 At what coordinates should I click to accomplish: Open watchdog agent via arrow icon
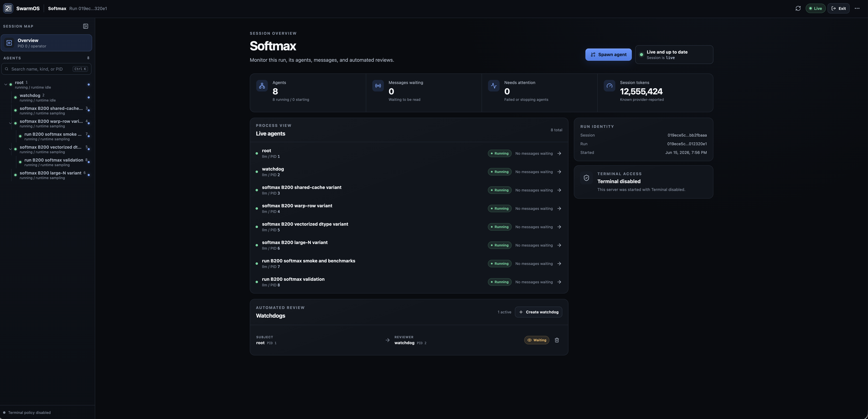point(559,172)
